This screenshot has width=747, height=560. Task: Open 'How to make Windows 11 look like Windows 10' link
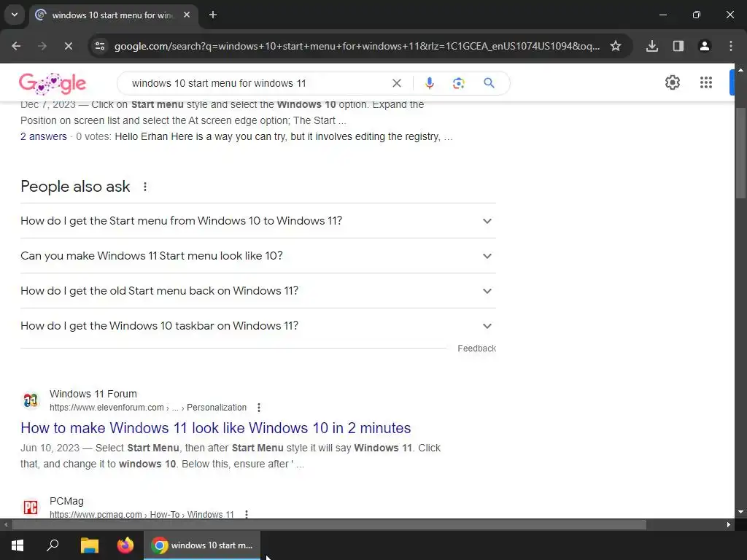click(x=215, y=427)
